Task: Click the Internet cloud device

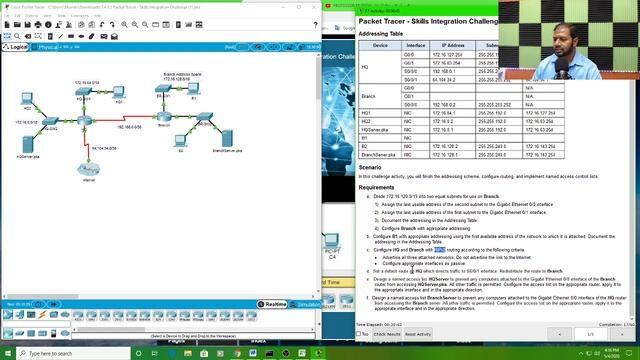Action: pos(89,169)
